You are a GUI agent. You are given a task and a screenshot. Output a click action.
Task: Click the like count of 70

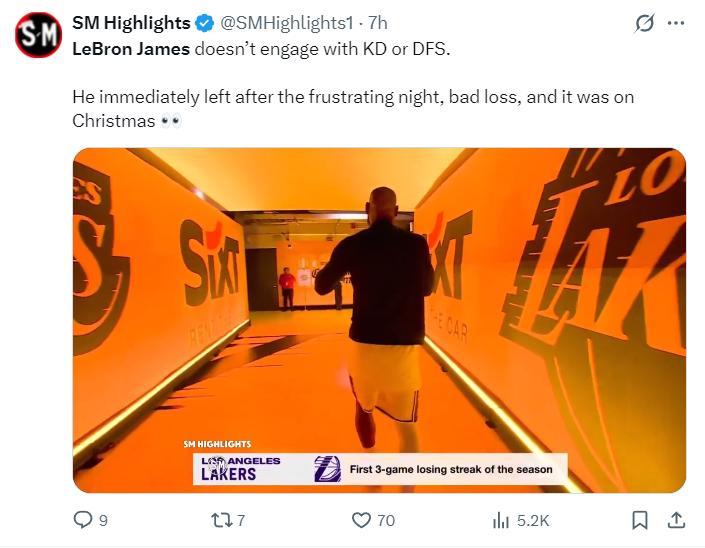tap(385, 520)
